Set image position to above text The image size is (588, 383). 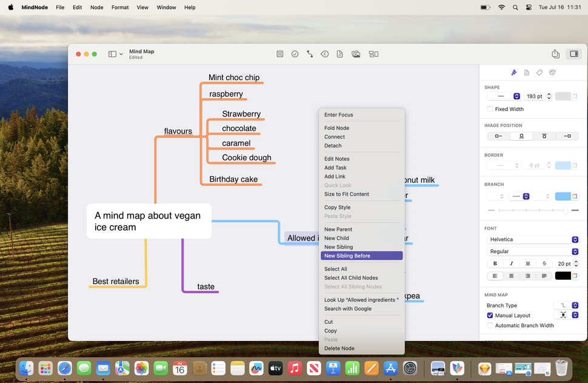[x=521, y=136]
